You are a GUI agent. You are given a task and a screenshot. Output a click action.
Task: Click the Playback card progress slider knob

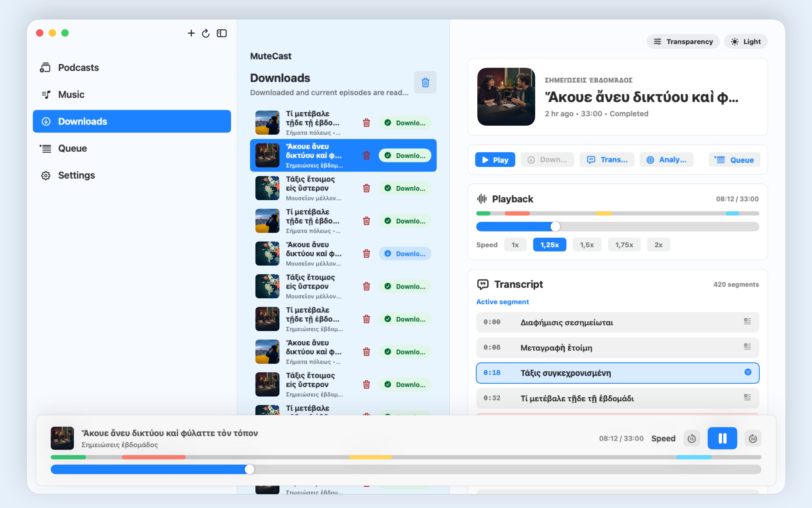pyautogui.click(x=555, y=226)
